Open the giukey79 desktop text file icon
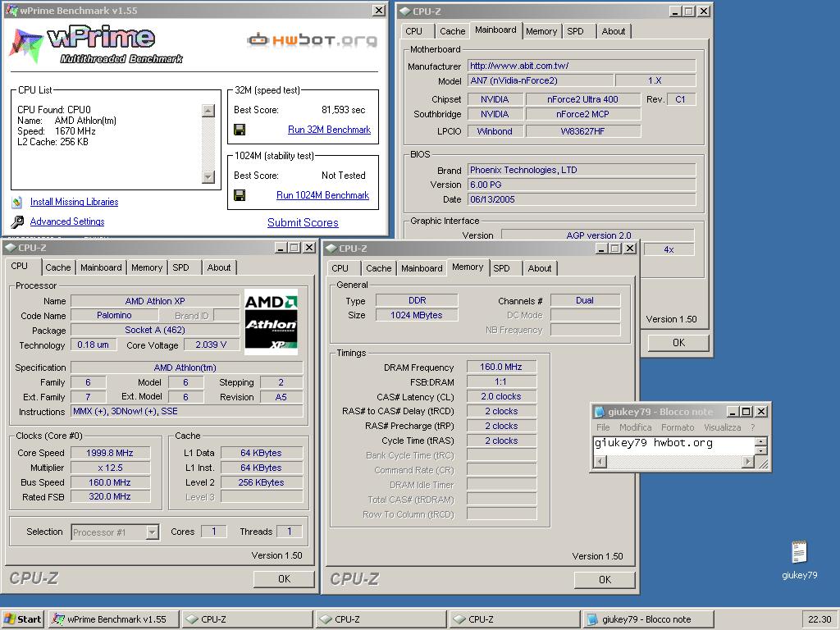Viewport: 840px width, 630px height. click(799, 552)
